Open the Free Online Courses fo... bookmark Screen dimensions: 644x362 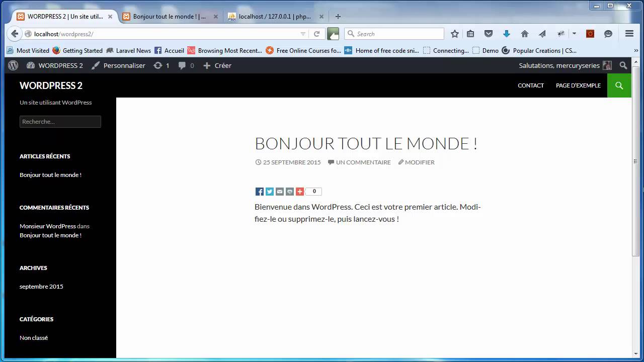[303, 50]
